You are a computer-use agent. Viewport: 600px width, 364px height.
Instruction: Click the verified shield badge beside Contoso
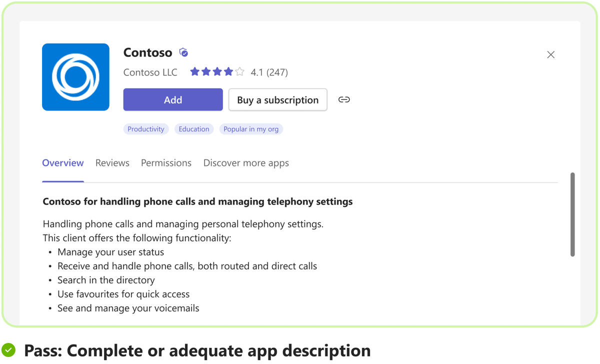click(183, 52)
